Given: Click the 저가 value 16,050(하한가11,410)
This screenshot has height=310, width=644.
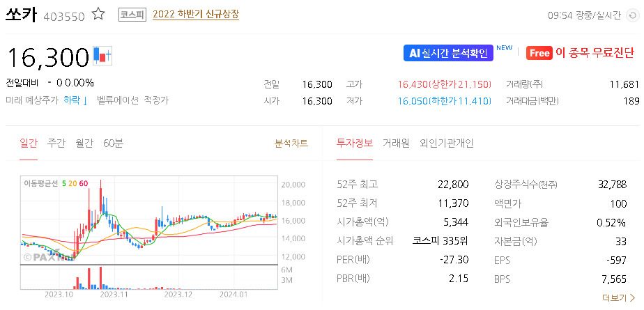Looking at the screenshot, I should point(445,101).
